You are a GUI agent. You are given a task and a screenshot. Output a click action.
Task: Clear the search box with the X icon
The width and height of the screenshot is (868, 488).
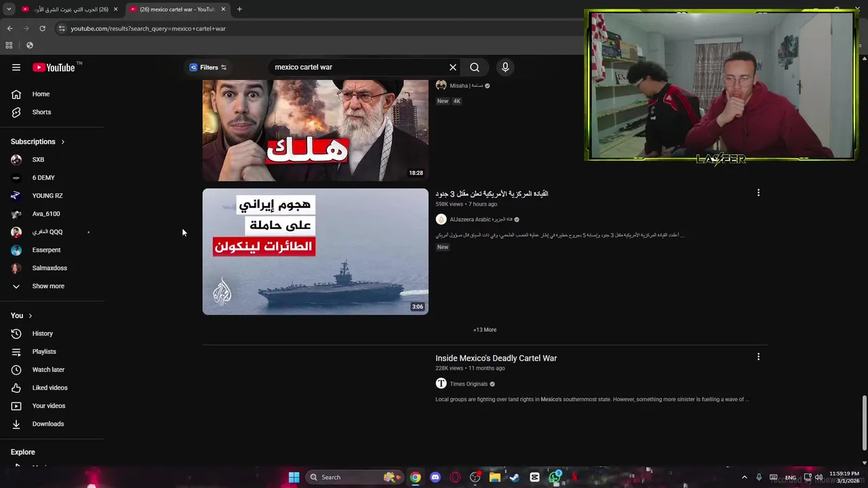[453, 67]
